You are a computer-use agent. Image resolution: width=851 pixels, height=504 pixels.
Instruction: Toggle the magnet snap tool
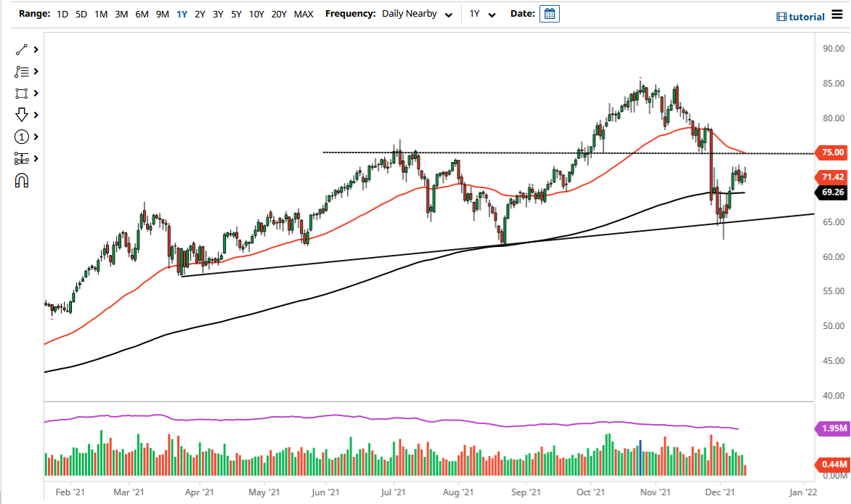point(20,180)
